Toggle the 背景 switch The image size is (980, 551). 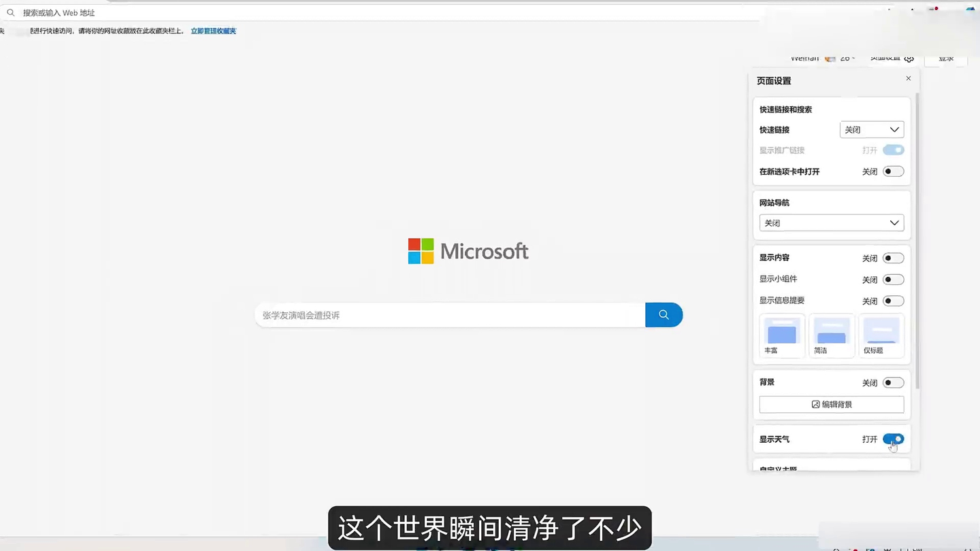893,383
